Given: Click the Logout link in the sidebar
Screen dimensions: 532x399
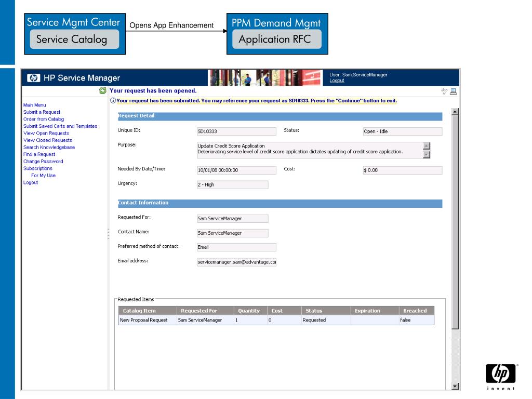Looking at the screenshot, I should (x=31, y=182).
